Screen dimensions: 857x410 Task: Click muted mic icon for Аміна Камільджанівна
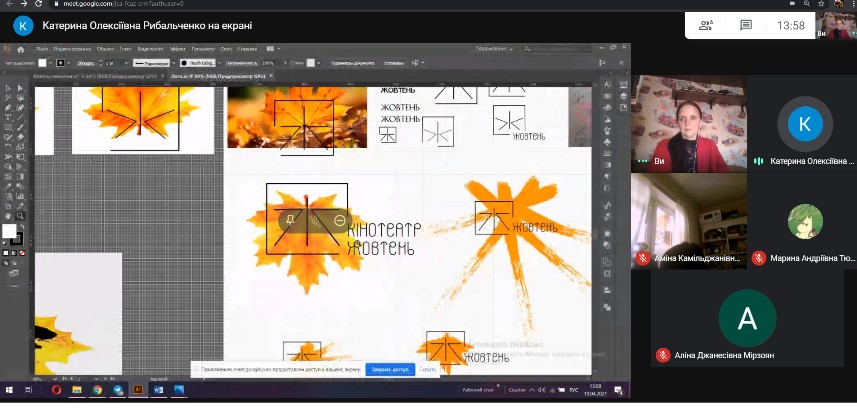642,258
